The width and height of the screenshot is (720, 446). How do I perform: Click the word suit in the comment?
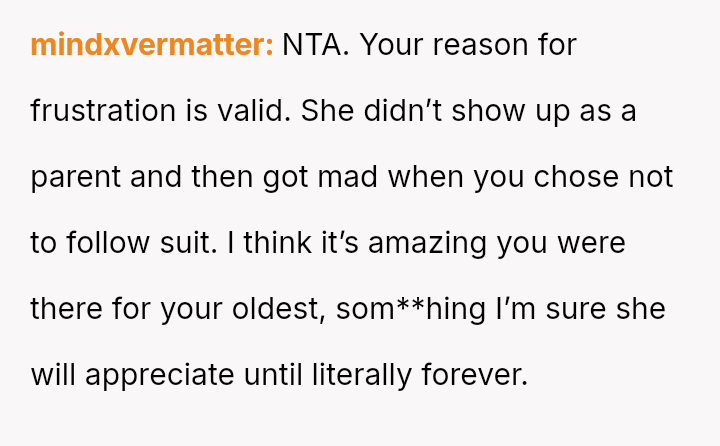click(x=188, y=243)
